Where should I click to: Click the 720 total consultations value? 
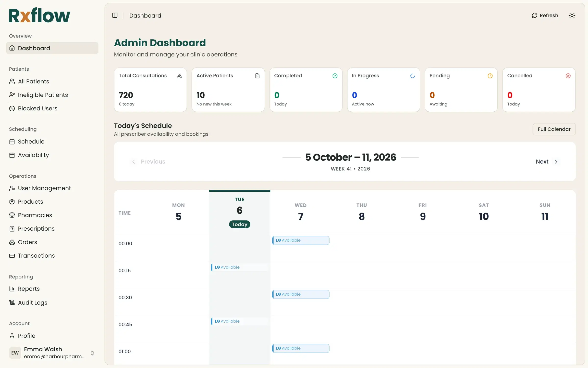[126, 95]
